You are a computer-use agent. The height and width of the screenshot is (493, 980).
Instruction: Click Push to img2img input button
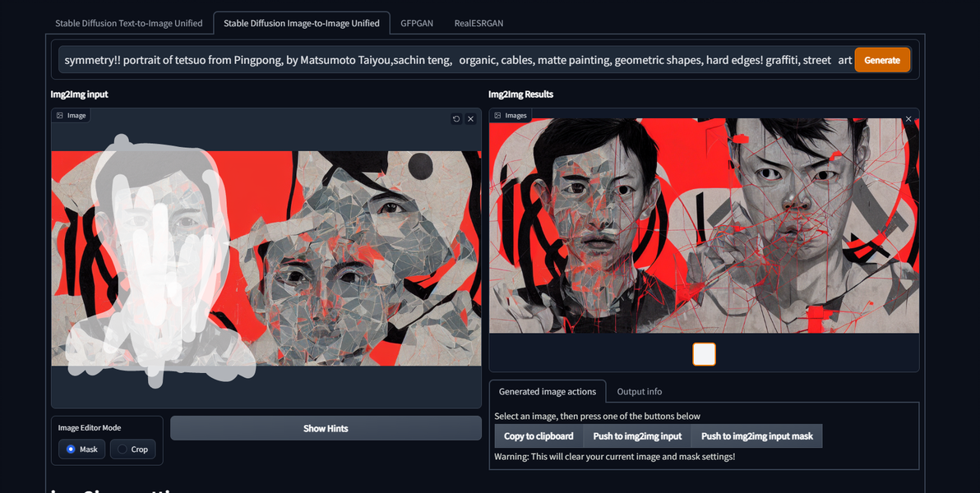[637, 436]
